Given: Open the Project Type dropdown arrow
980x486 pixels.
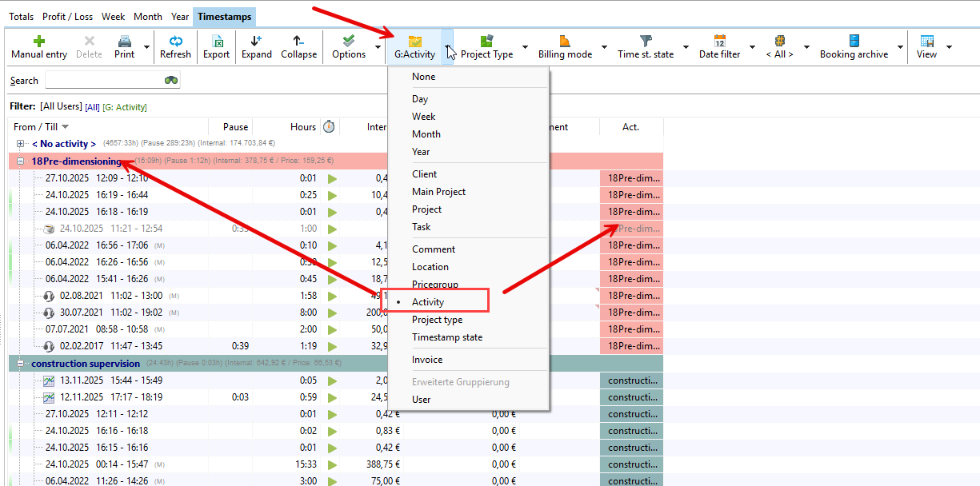Looking at the screenshot, I should [x=525, y=47].
